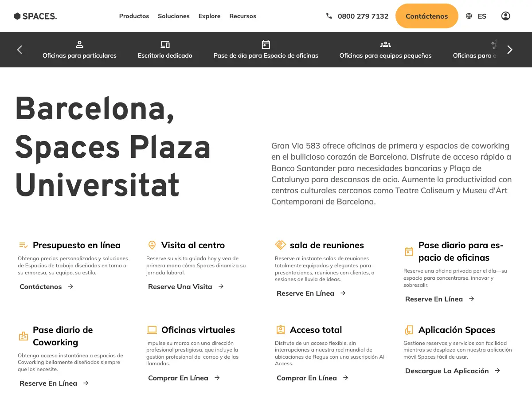
Task: Click the desktop icon above Escritorio dedicado
Action: tap(165, 44)
